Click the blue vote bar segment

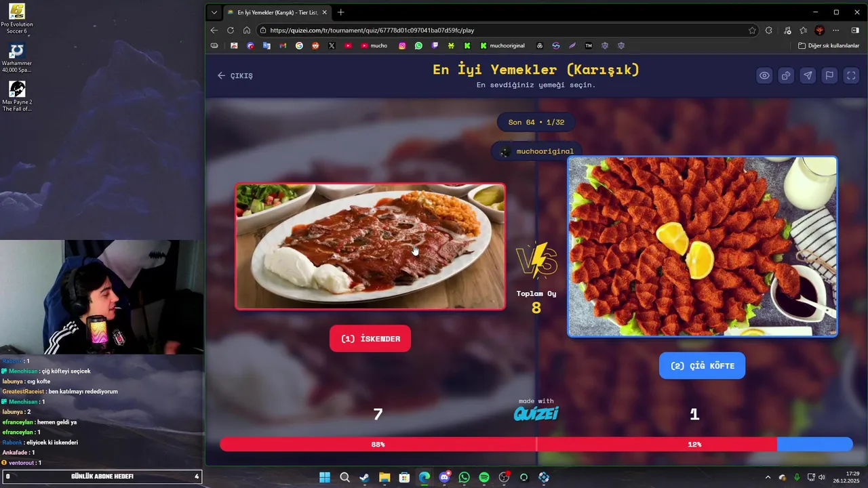pyautogui.click(x=814, y=445)
